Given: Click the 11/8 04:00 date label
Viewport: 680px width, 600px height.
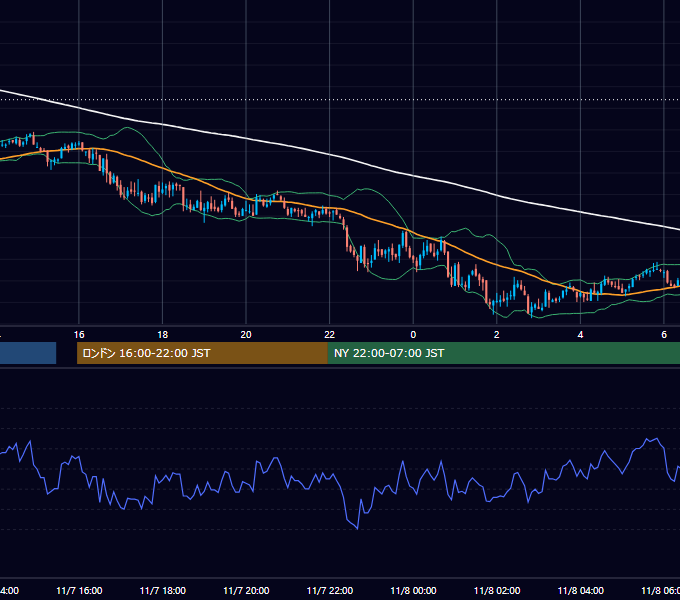Looking at the screenshot, I should coord(581,590).
